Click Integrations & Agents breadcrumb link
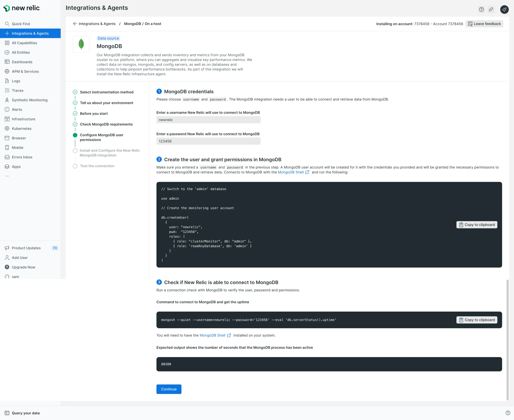The height and width of the screenshot is (420, 514). [97, 24]
